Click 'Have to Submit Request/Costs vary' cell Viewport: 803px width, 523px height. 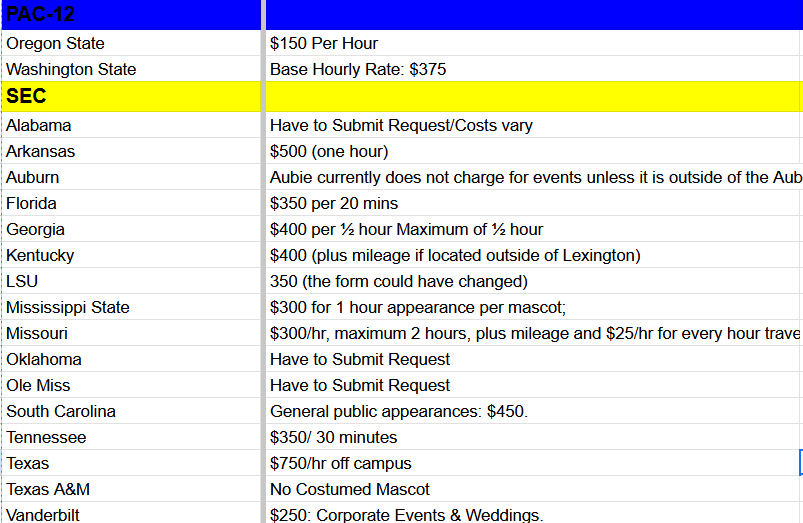[534, 125]
